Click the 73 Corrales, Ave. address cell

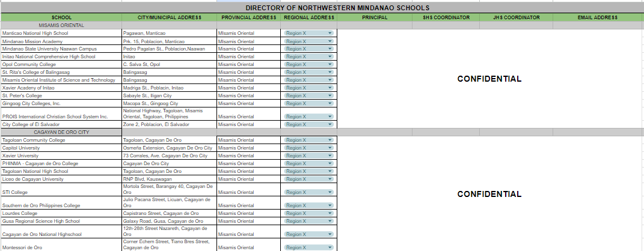coord(169,156)
